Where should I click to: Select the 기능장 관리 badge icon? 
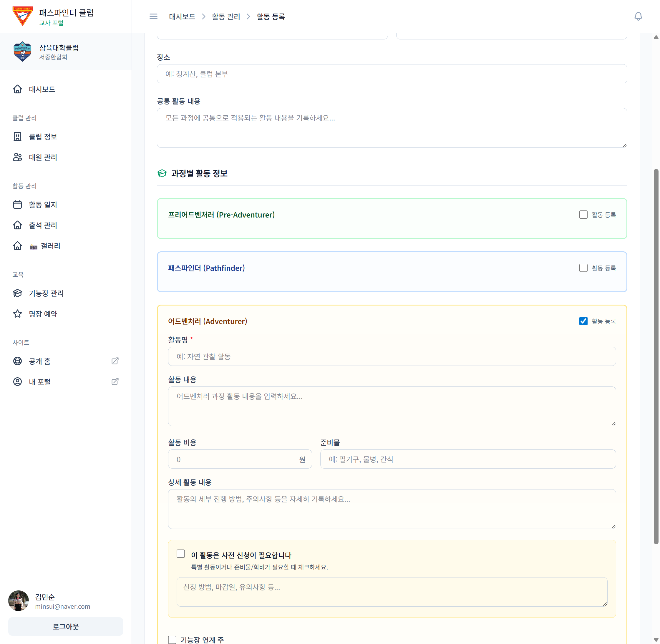click(x=18, y=293)
